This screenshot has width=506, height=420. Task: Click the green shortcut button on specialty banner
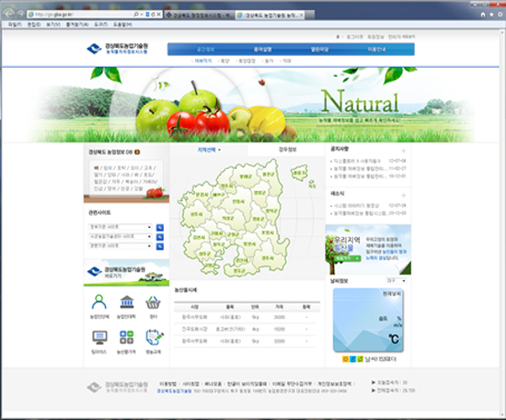tap(348, 258)
